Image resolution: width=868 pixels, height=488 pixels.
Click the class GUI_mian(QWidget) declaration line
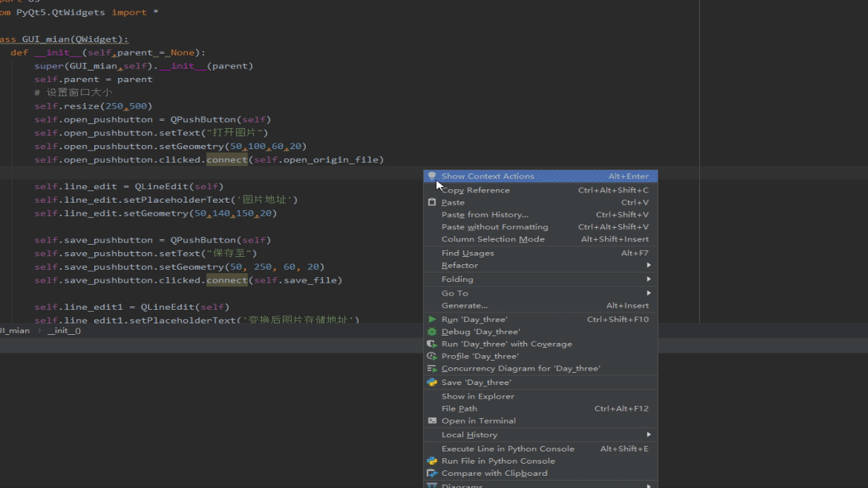tap(64, 39)
